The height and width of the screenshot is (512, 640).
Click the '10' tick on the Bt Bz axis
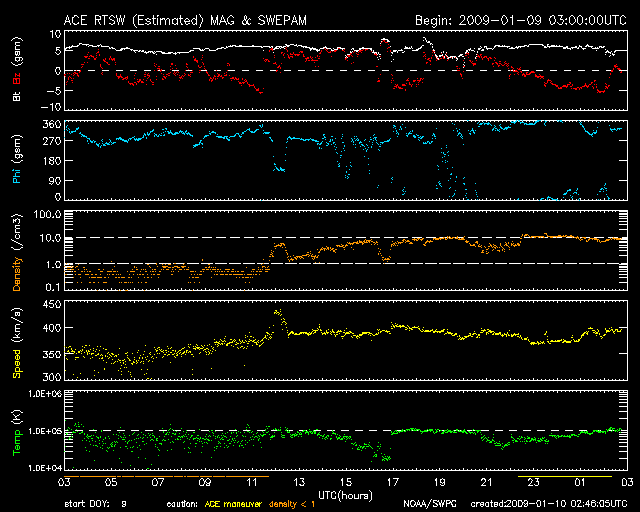pos(55,34)
